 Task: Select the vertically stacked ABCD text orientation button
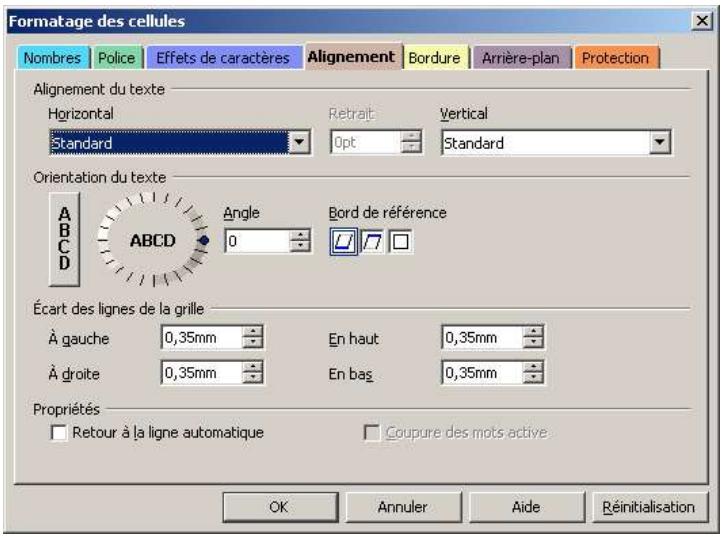click(65, 239)
